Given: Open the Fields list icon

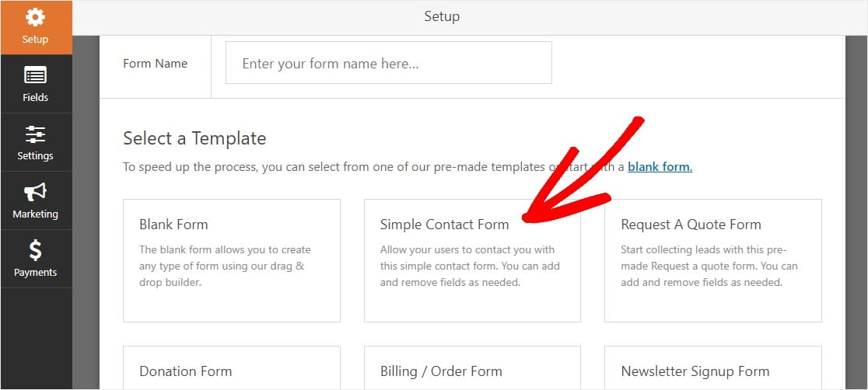Looking at the screenshot, I should pyautogui.click(x=36, y=75).
